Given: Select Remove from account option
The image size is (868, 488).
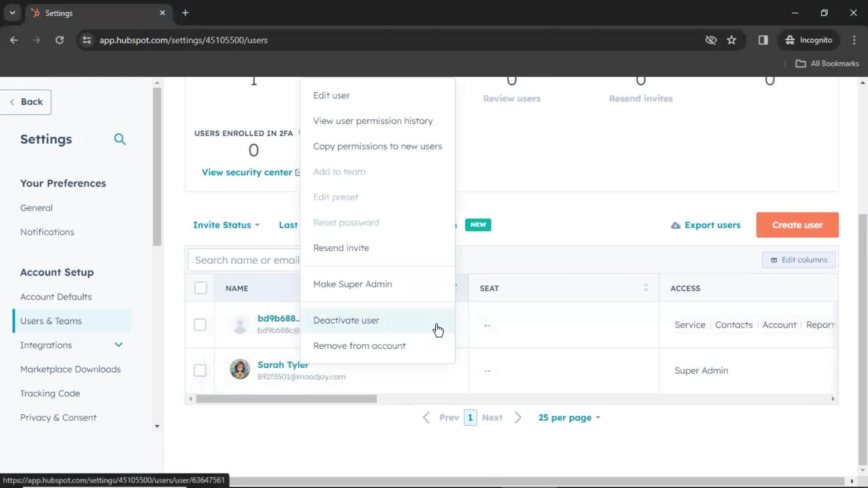Looking at the screenshot, I should tap(359, 346).
